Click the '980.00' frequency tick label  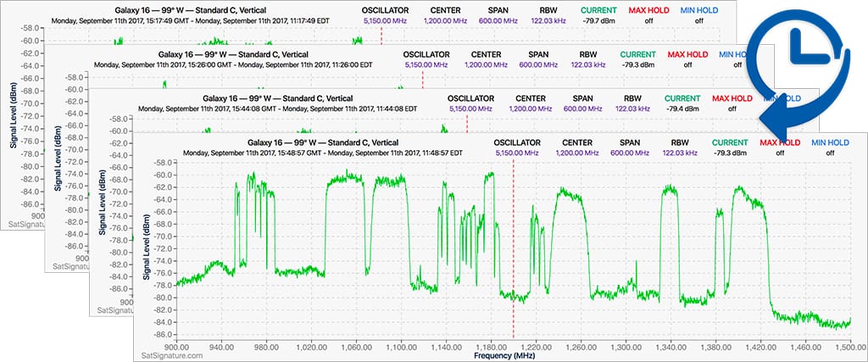coord(266,347)
